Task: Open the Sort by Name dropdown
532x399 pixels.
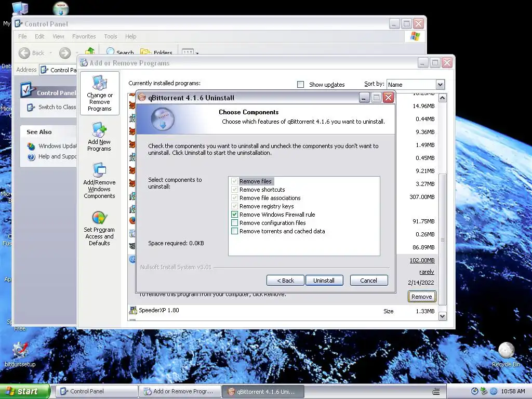Action: (x=440, y=85)
